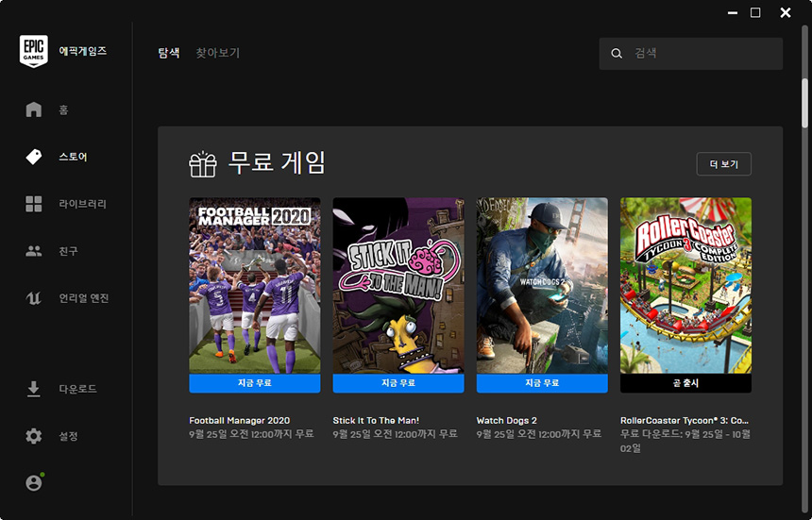Click the search magnifier icon
Viewport: 812px width, 520px height.
[617, 53]
